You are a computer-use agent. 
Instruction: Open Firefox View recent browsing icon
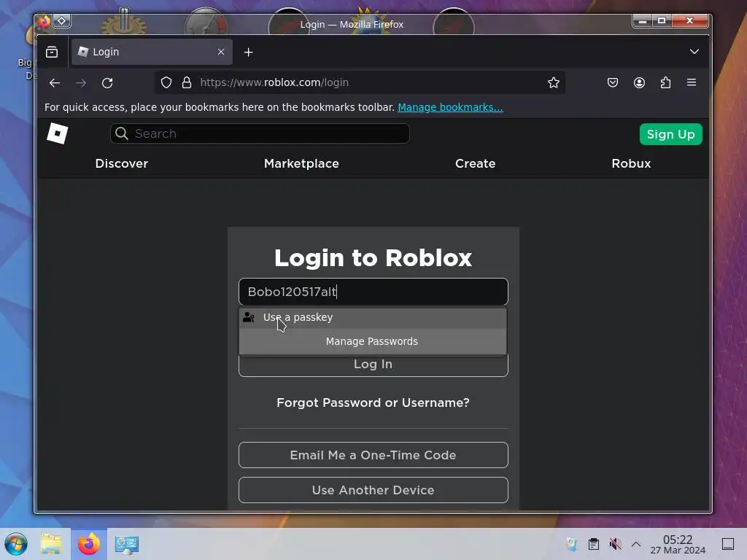(x=52, y=52)
